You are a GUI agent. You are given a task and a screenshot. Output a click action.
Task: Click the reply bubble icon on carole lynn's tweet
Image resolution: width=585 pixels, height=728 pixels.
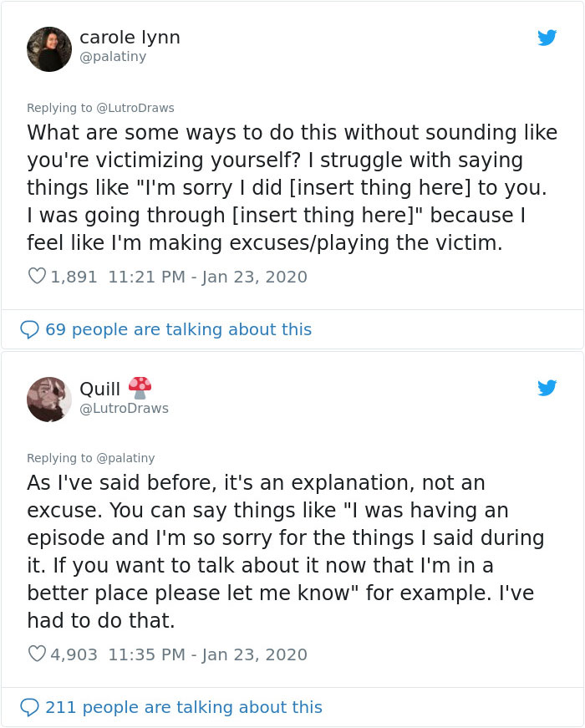(x=30, y=330)
